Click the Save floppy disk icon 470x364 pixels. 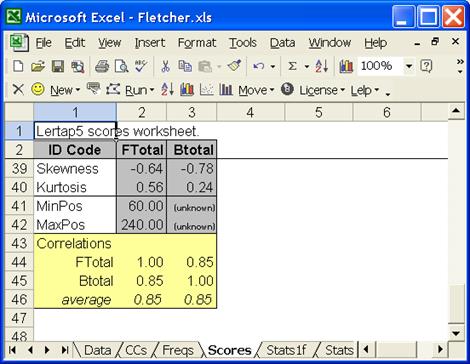[x=58, y=66]
